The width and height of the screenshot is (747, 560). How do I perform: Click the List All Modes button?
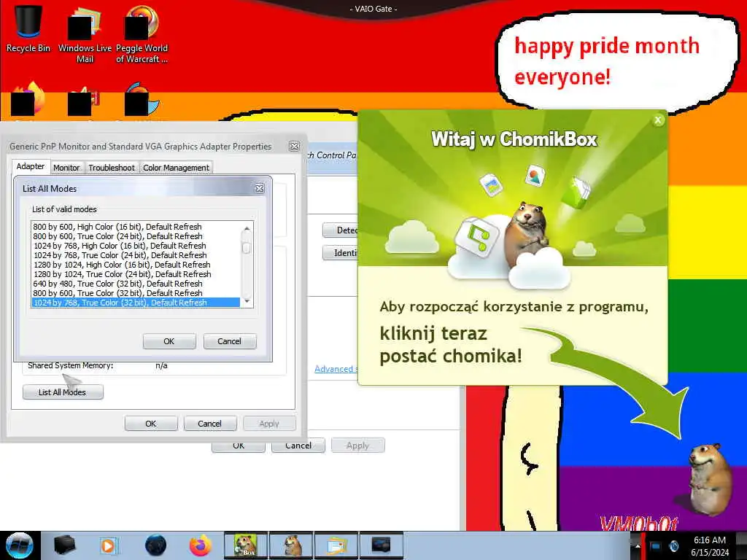(63, 392)
